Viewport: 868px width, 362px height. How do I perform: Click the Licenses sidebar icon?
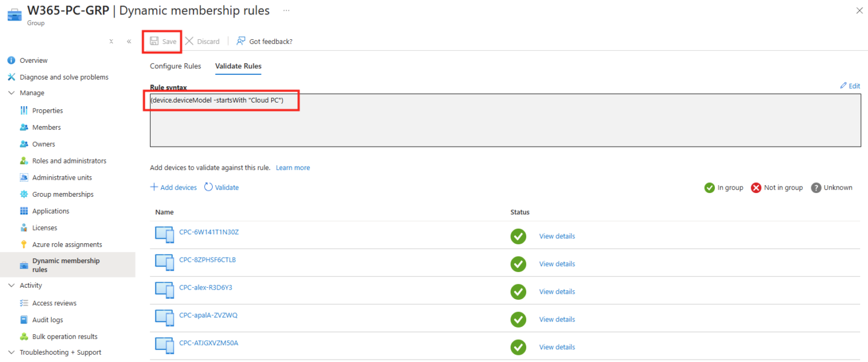coord(24,228)
